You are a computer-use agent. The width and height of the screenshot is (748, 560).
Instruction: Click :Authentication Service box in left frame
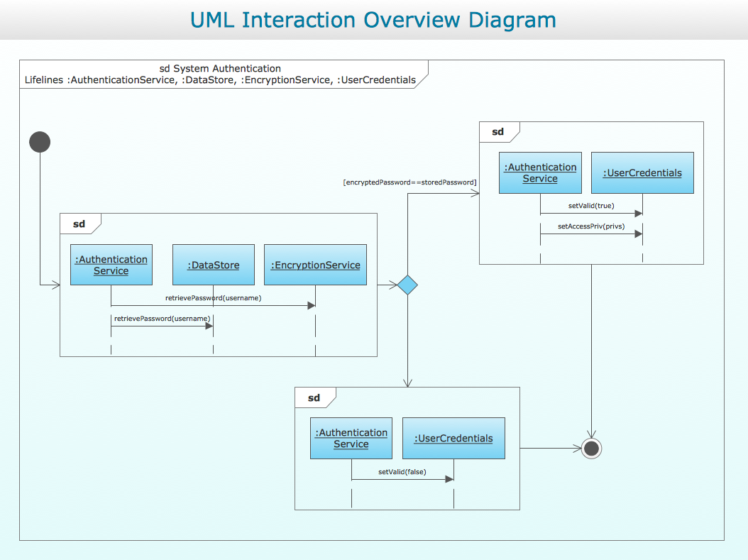[111, 265]
